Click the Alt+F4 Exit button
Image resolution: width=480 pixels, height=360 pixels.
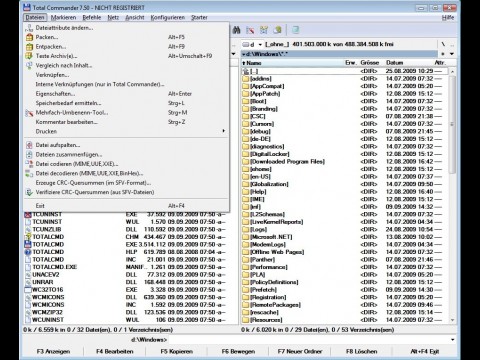[x=425, y=351]
